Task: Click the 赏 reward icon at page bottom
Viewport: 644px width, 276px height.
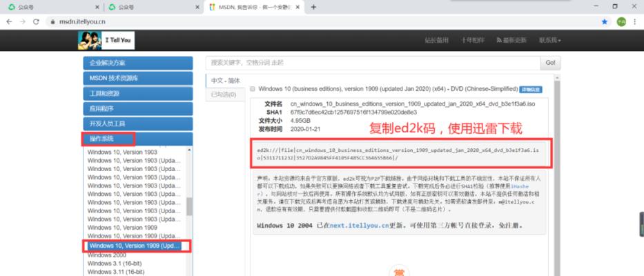Action: [399, 273]
